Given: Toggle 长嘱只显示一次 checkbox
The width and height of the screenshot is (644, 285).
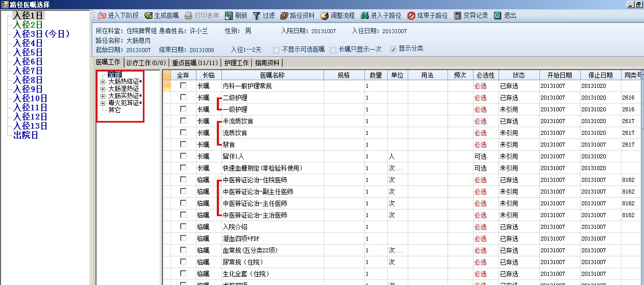Looking at the screenshot, I should pos(333,50).
